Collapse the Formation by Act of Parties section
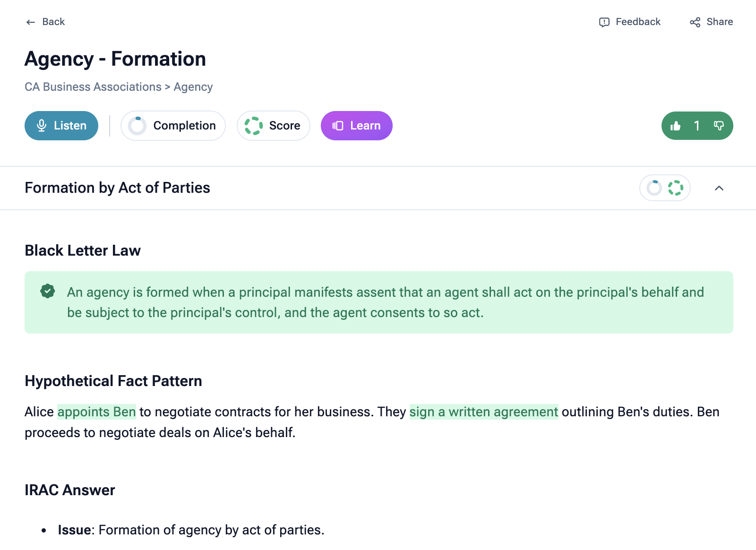The height and width of the screenshot is (550, 756). [719, 188]
